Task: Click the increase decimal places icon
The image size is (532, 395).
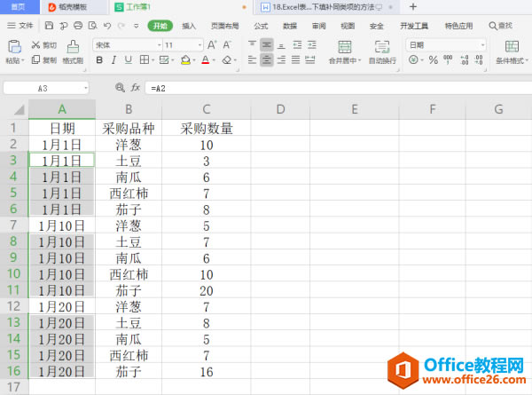Action: point(465,60)
